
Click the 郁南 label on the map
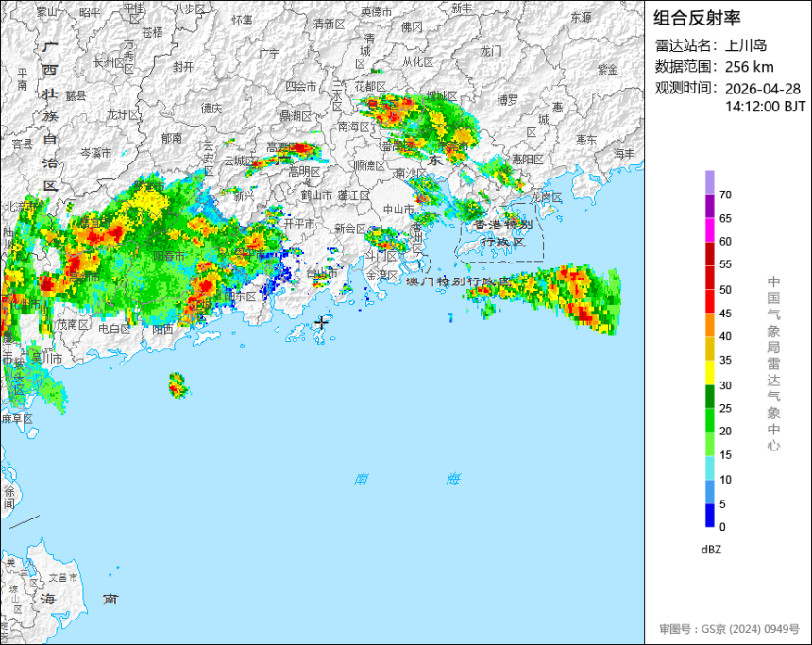[172, 138]
